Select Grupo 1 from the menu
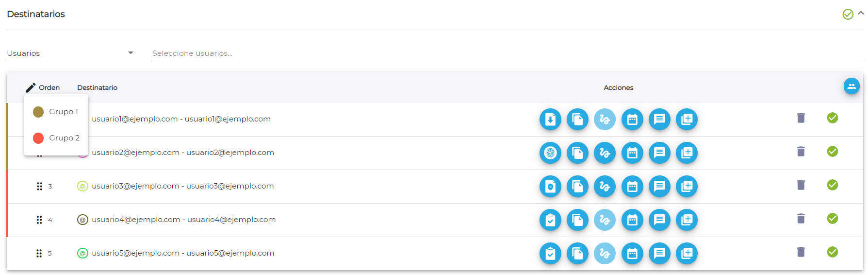The height and width of the screenshot is (275, 868). tap(56, 112)
